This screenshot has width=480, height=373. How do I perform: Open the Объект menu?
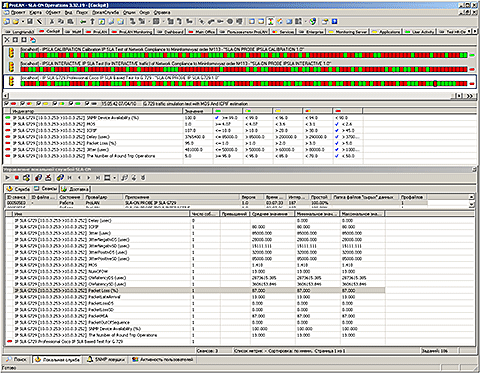(53, 12)
